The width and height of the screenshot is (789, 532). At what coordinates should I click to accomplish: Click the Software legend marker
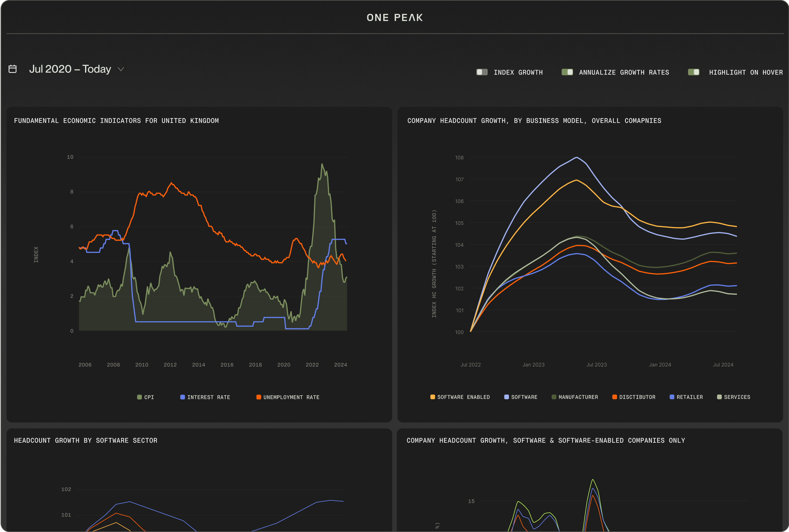(x=506, y=397)
